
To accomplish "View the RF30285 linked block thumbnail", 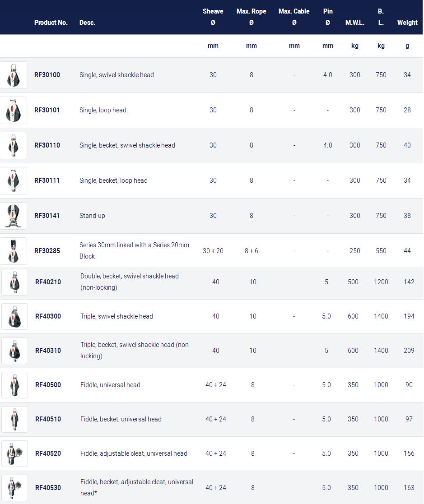I will click(13, 251).
